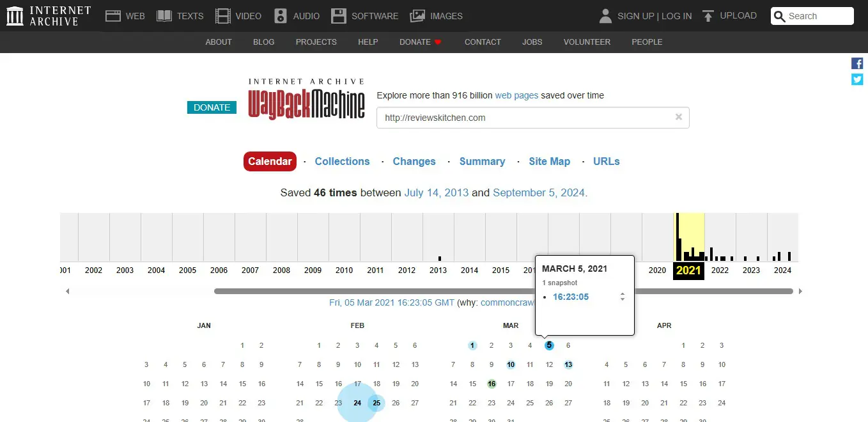Open the March 13 snapshot day

point(568,365)
